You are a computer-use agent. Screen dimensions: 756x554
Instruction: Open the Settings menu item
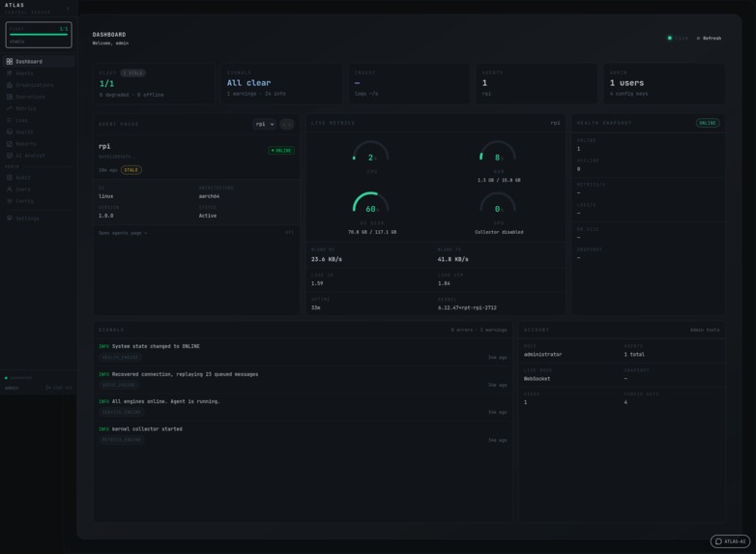coord(39,218)
